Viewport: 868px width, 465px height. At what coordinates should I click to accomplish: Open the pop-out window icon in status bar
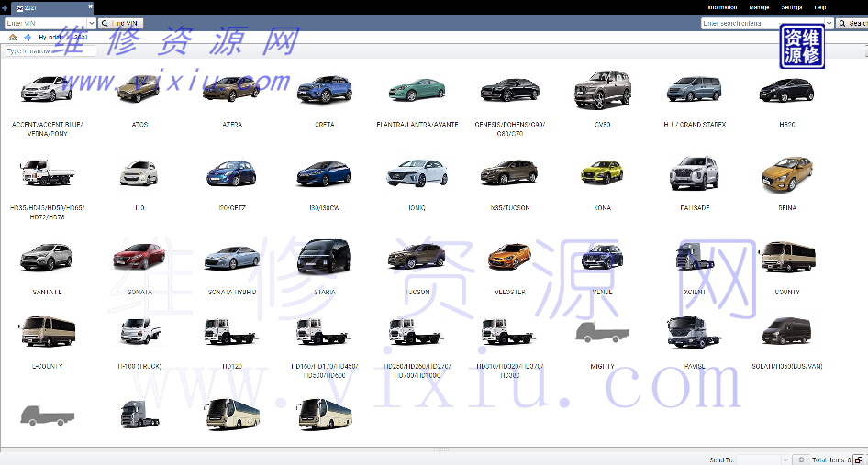tap(859, 459)
